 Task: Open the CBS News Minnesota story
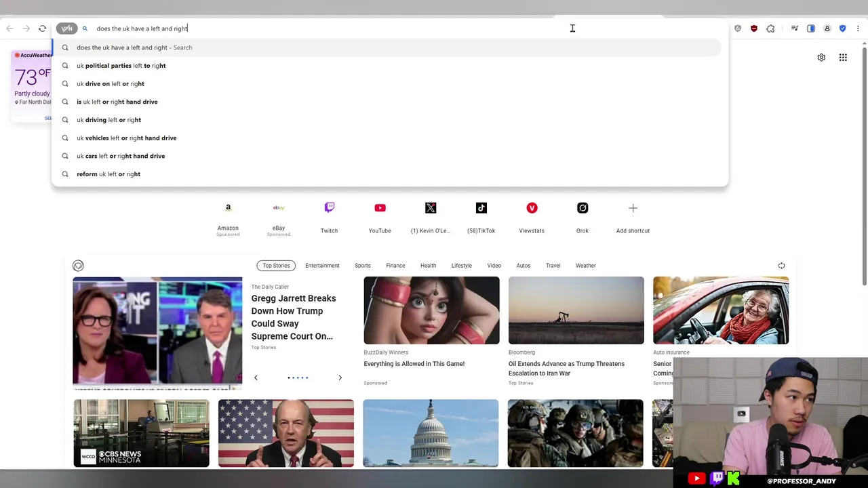pyautogui.click(x=141, y=433)
